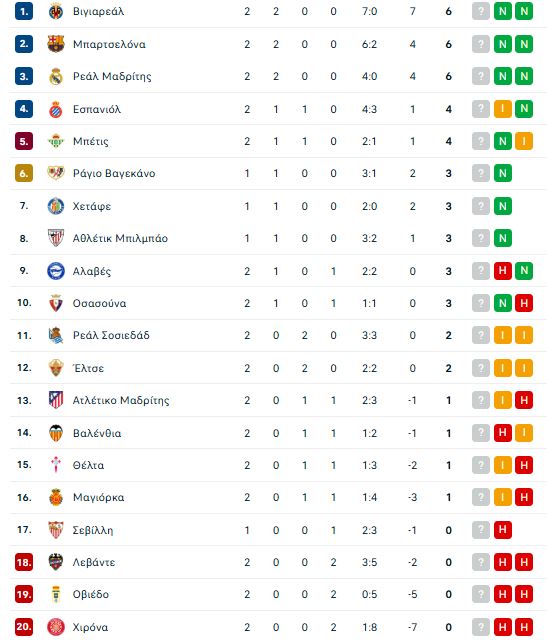Click the Σεβίλλη team name

(x=93, y=530)
